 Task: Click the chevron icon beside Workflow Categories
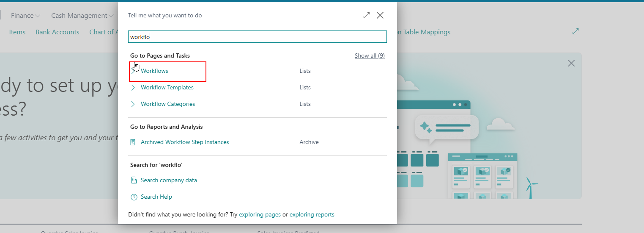(133, 104)
